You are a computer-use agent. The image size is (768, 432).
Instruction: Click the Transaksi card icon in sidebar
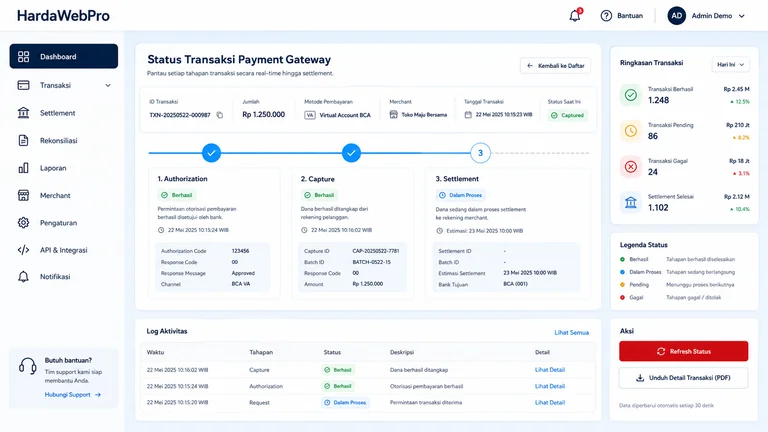tap(24, 85)
